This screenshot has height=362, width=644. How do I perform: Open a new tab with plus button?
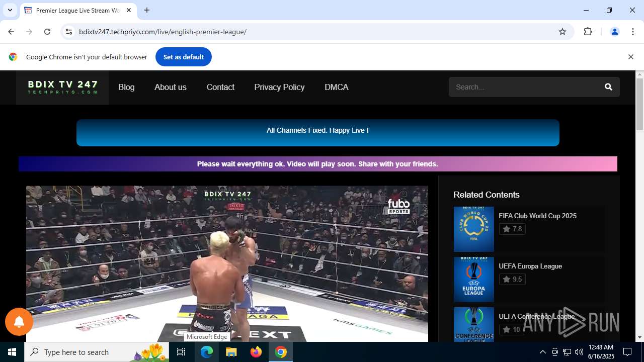tap(147, 10)
